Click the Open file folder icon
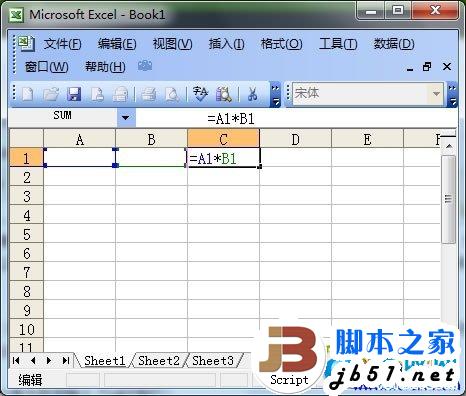The width and height of the screenshot is (466, 396). tap(51, 94)
